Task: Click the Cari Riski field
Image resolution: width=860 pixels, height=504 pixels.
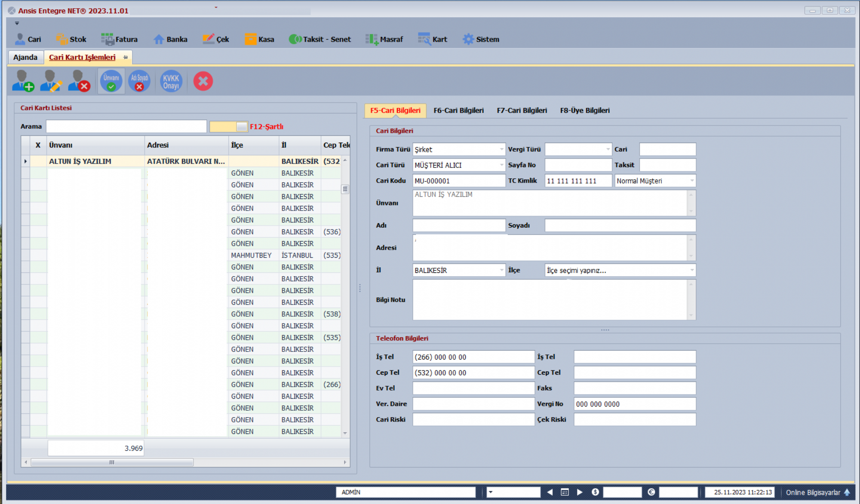Action: [473, 419]
